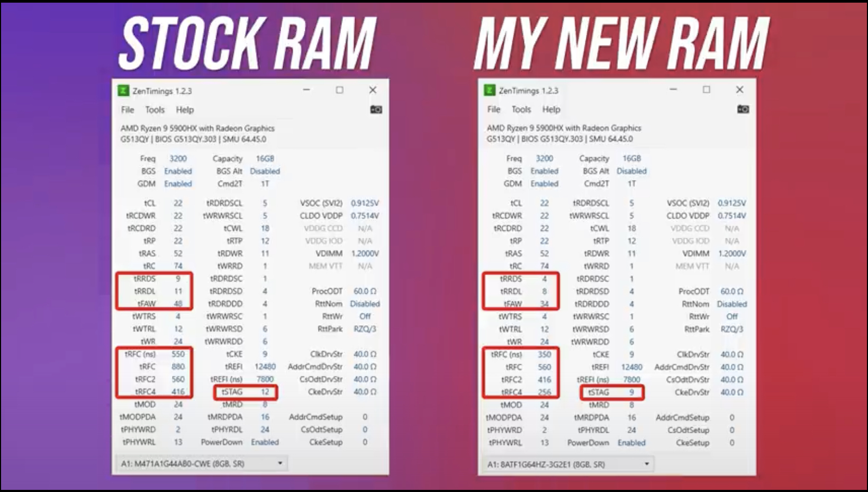Screen dimensions: 868x492
Task: Click tCL value 22 in Stock RAM window
Action: point(178,203)
